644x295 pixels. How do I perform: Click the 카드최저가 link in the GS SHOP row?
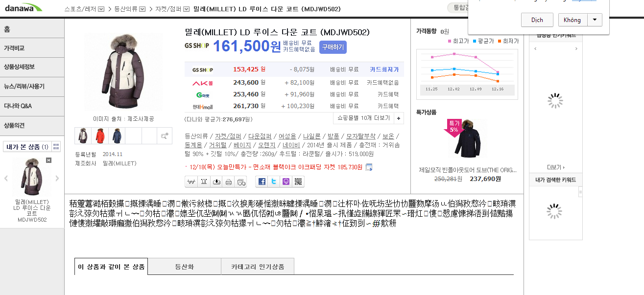click(x=384, y=69)
